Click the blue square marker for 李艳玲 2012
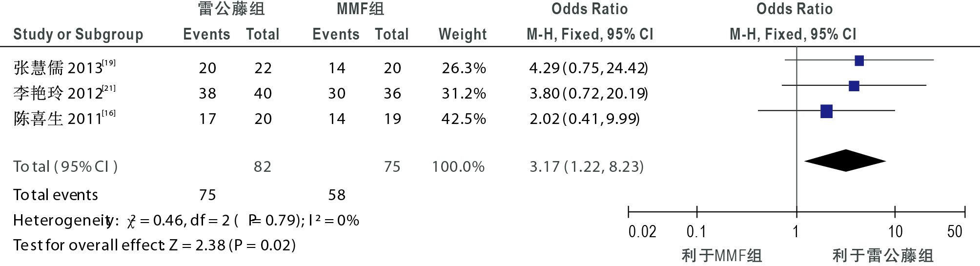Image resolution: width=980 pixels, height=266 pixels. 854,86
